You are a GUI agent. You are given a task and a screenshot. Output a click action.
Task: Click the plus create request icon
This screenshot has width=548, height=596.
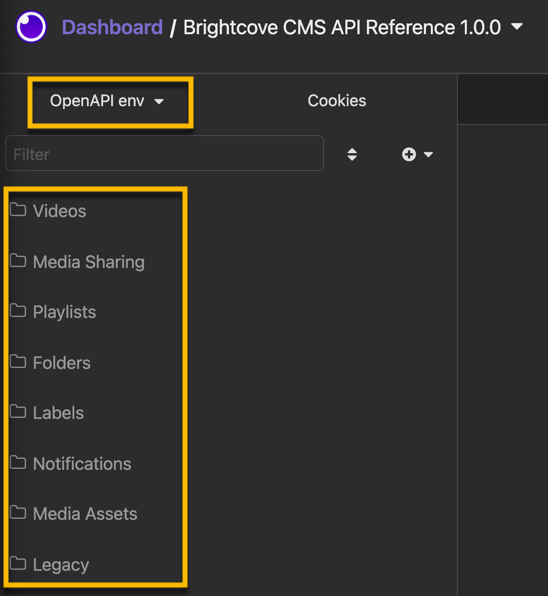409,154
